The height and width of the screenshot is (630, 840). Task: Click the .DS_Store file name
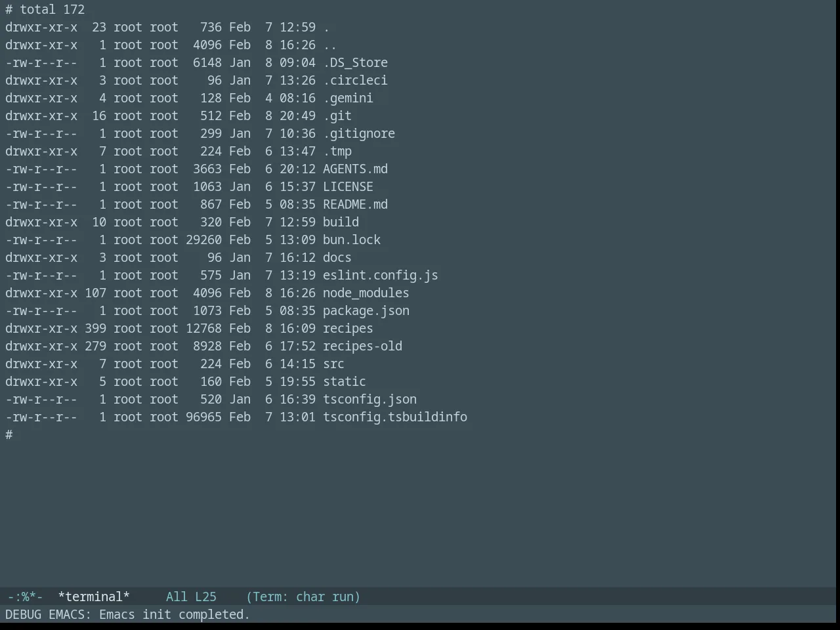pos(355,63)
